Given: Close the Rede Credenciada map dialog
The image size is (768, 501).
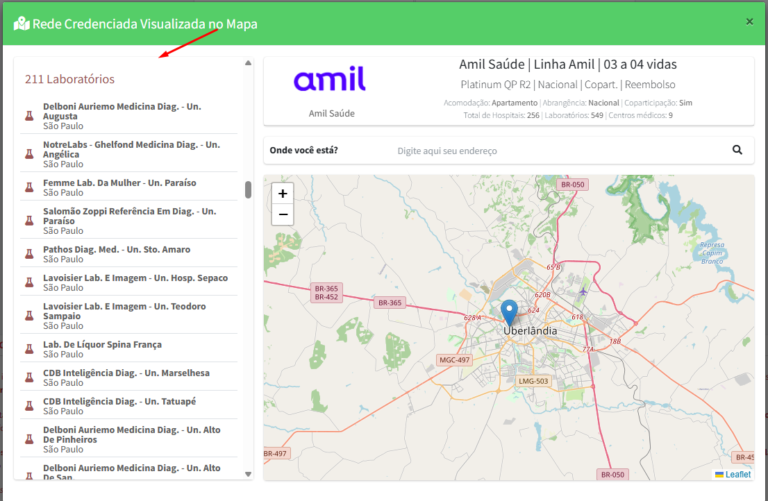Looking at the screenshot, I should (749, 22).
